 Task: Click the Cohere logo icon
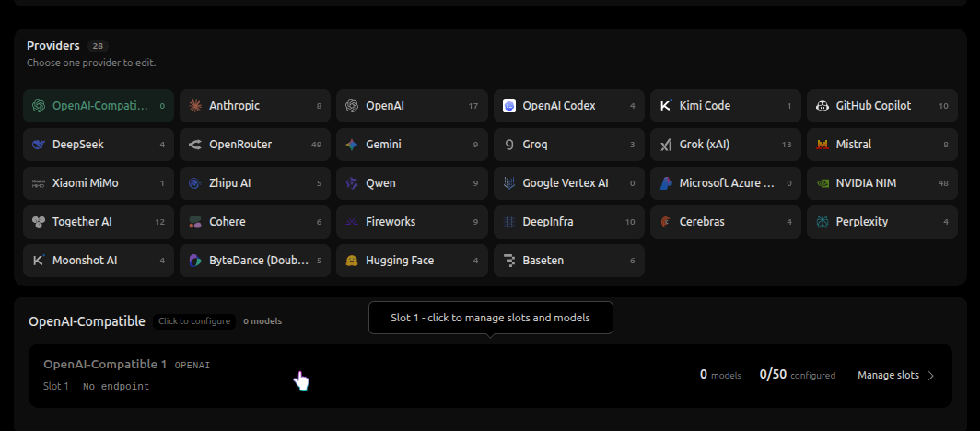195,222
